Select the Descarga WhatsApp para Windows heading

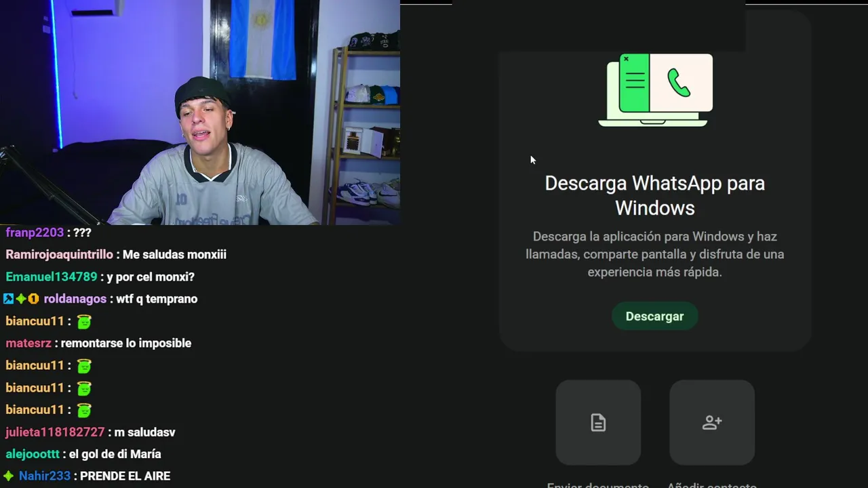tap(655, 195)
